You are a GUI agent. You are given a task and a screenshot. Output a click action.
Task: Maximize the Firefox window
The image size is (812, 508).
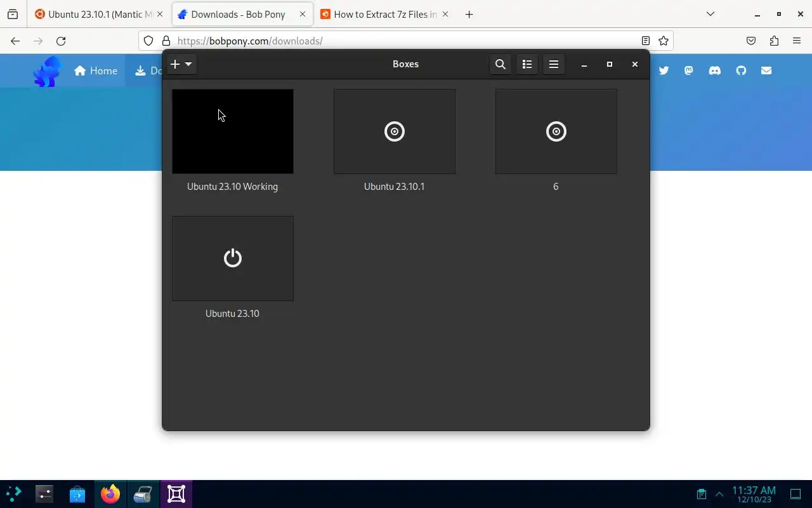779,14
